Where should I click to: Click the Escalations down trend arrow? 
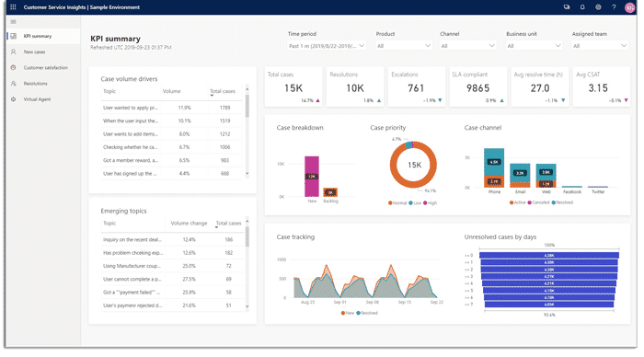point(440,100)
